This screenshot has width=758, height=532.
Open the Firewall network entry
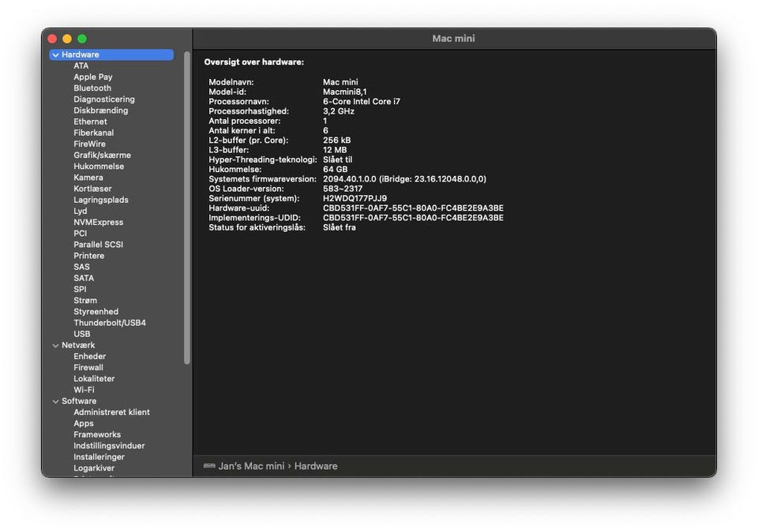tap(88, 368)
